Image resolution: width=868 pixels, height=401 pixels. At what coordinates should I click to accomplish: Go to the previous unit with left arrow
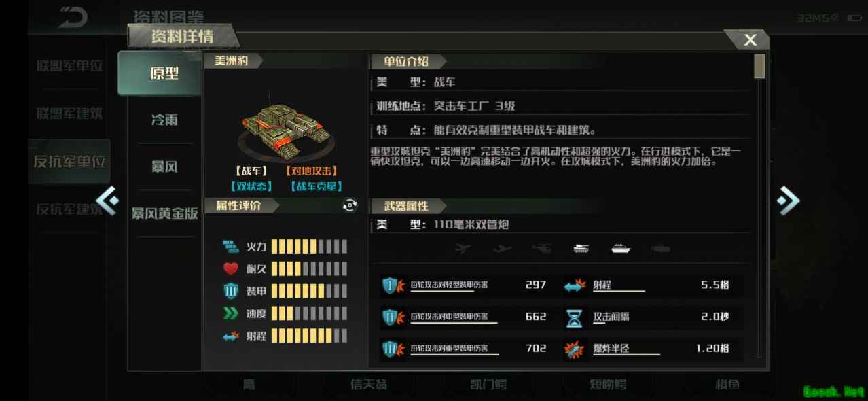tap(107, 200)
